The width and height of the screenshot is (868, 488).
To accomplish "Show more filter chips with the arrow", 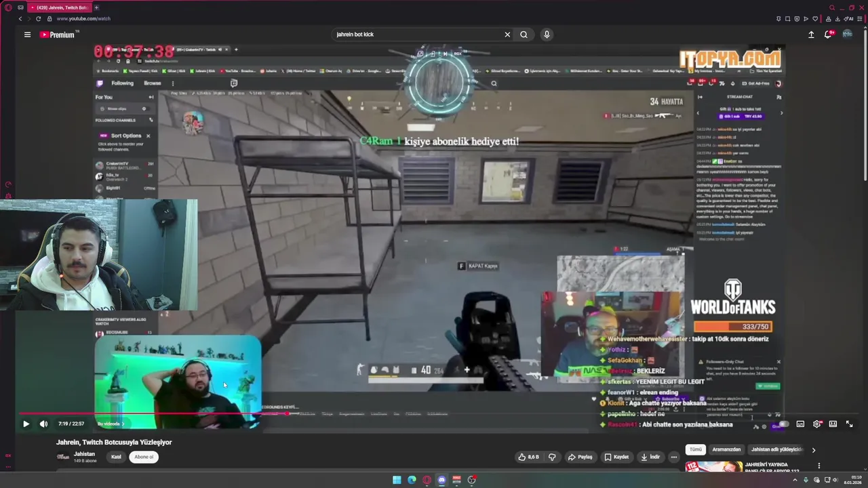I will (814, 450).
